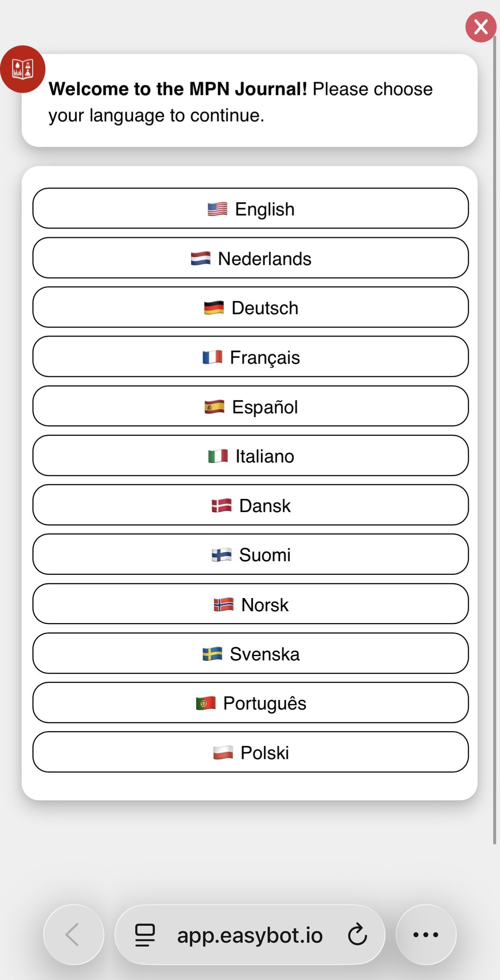500x980 pixels.
Task: Click the red MPN Journal book icon
Action: [x=22, y=69]
